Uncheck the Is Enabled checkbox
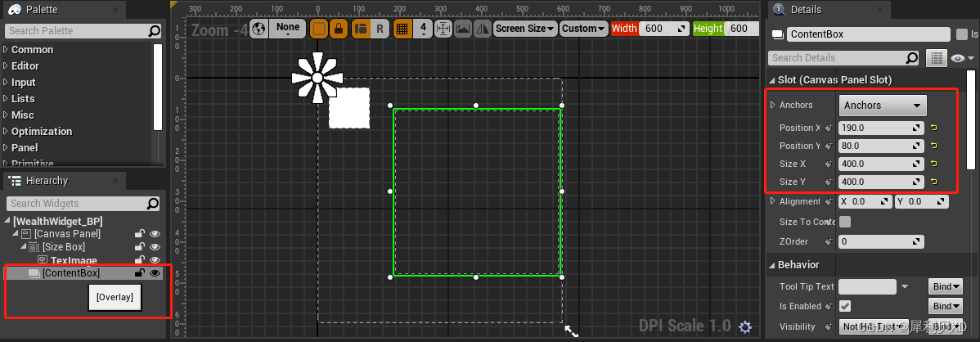The height and width of the screenshot is (342, 980). click(x=844, y=306)
